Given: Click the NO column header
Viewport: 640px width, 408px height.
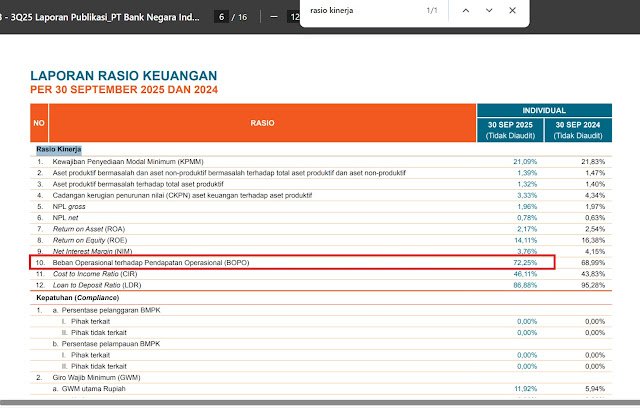Looking at the screenshot, I should 39,123.
